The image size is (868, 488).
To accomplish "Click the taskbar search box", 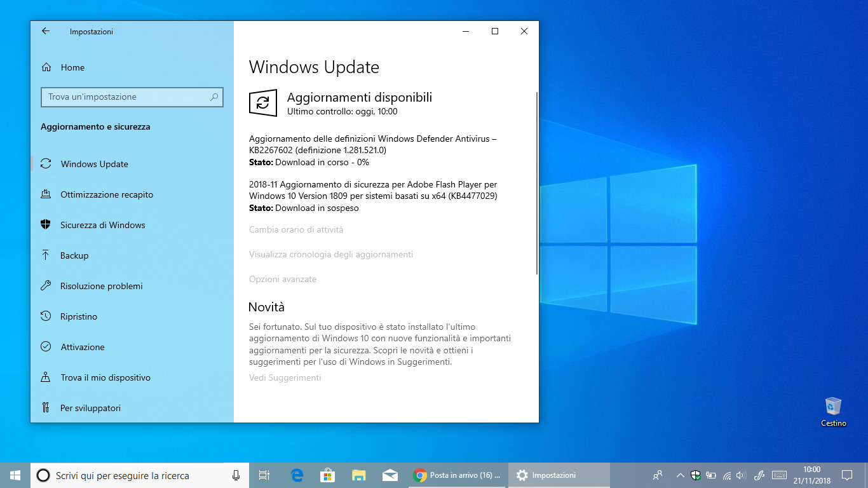I will [x=139, y=475].
